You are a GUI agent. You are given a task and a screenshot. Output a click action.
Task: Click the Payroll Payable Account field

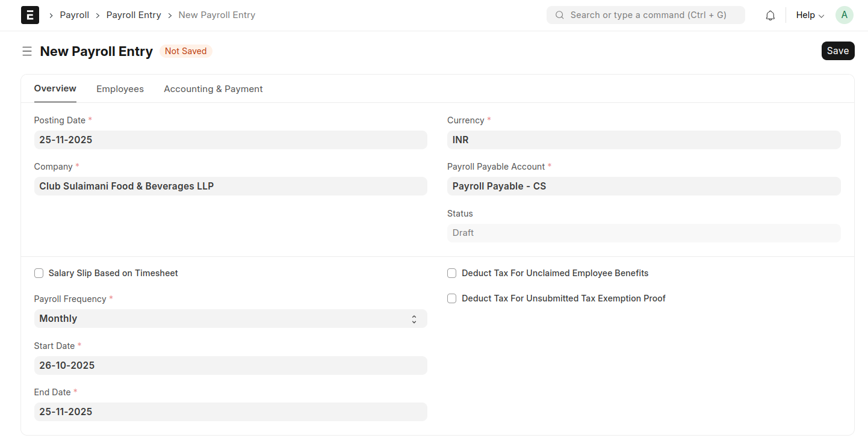(x=643, y=187)
